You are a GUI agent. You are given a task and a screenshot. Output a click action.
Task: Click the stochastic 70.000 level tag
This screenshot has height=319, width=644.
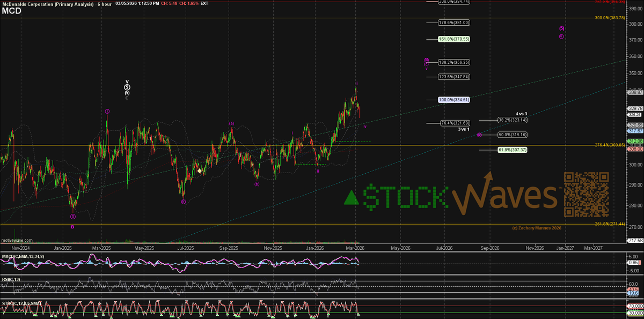coord(635,306)
